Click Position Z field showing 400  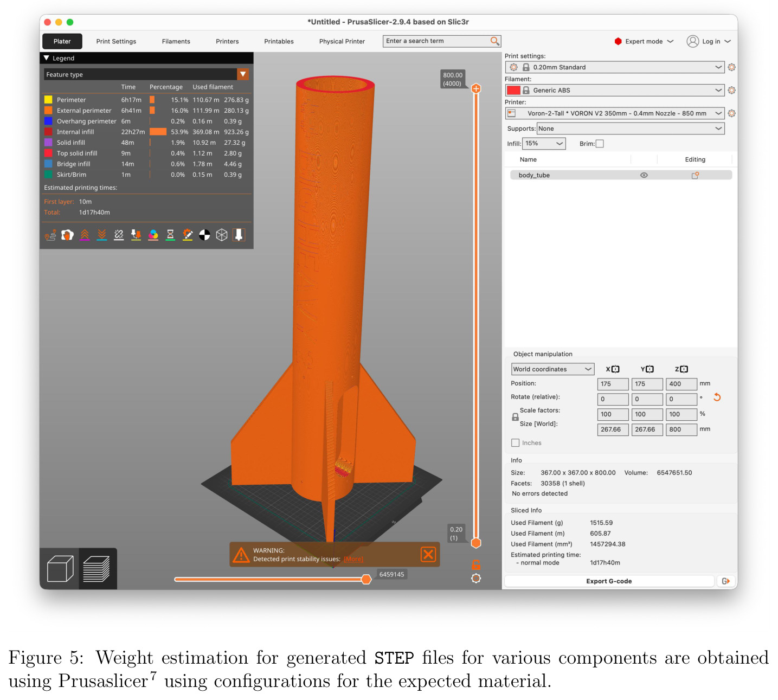pos(681,384)
